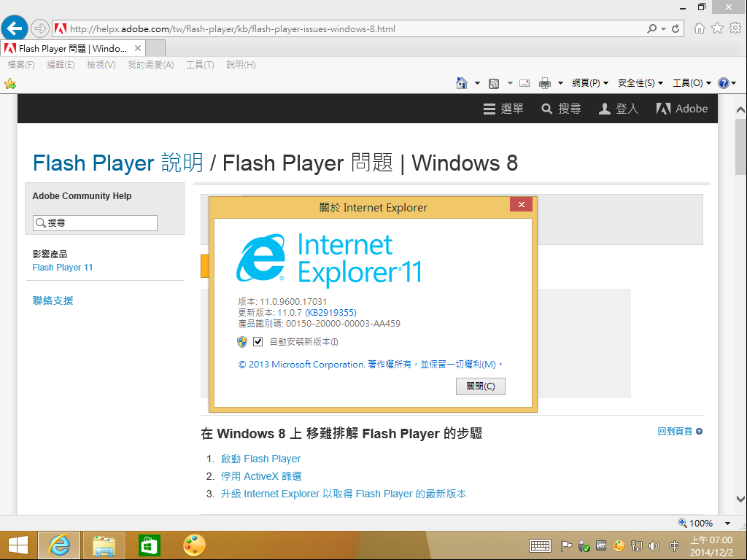Image resolution: width=747 pixels, height=560 pixels.
Task: Click the RSS feeds icon
Action: 494,83
